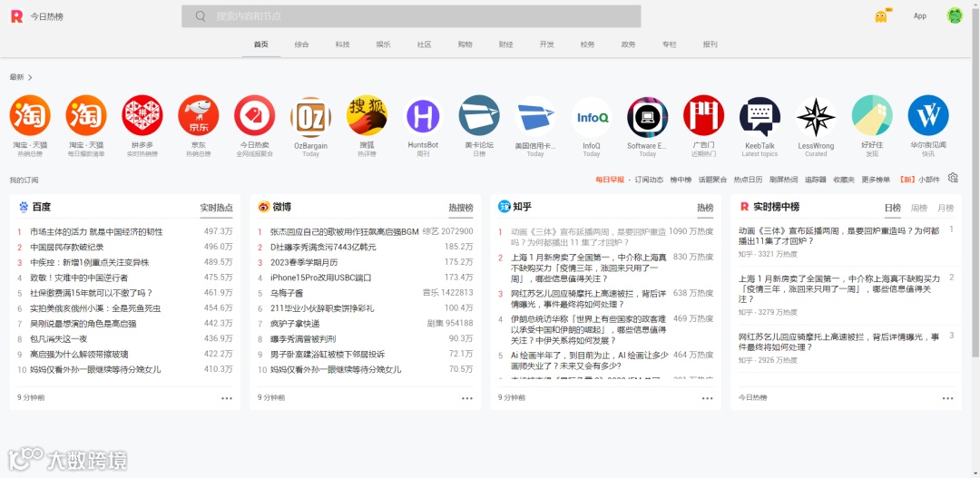The height and width of the screenshot is (478, 980).
Task: Open the 拼多多 icon
Action: coord(142,115)
